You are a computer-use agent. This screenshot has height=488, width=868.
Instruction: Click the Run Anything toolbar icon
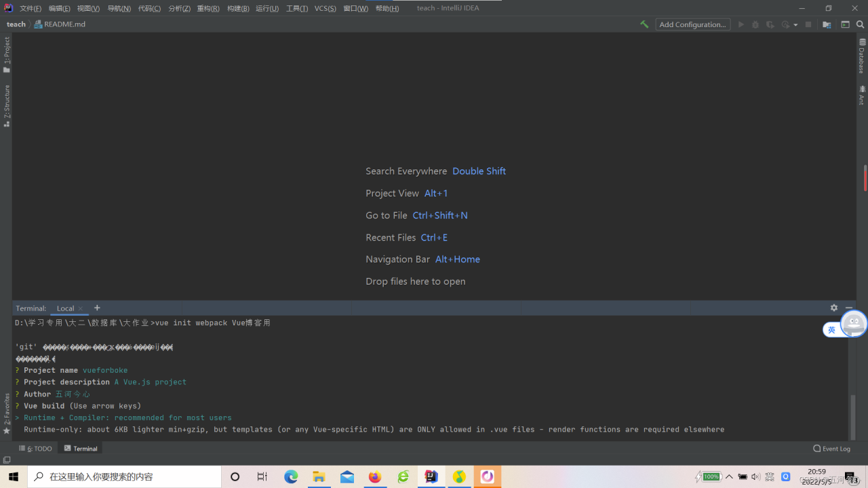846,24
